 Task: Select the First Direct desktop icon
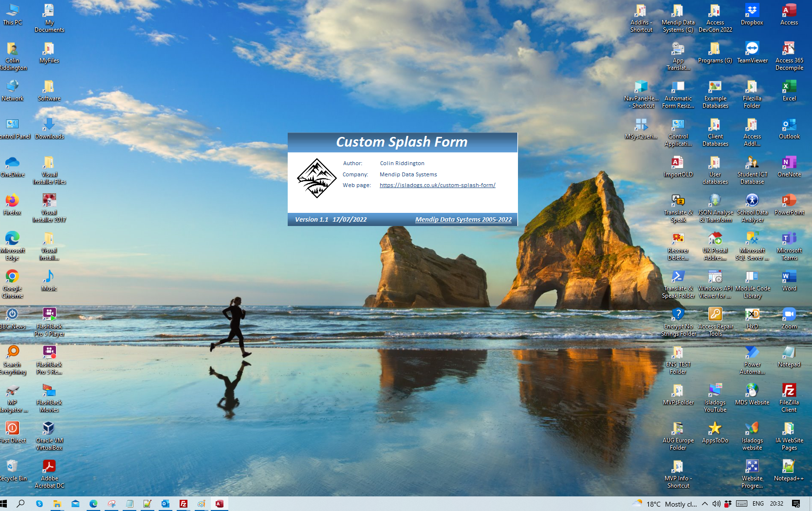coord(13,433)
